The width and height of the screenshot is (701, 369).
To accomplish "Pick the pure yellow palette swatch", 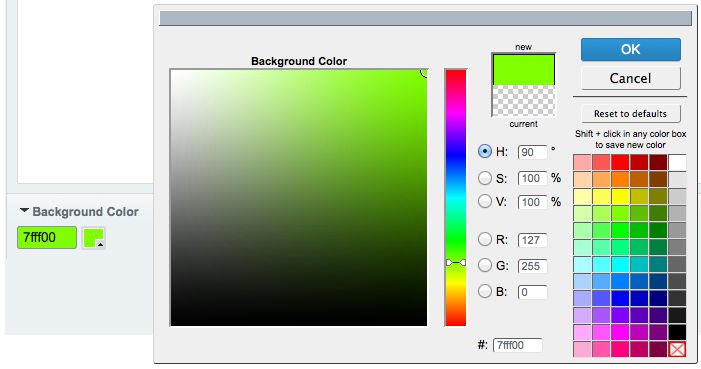I will coord(620,196).
